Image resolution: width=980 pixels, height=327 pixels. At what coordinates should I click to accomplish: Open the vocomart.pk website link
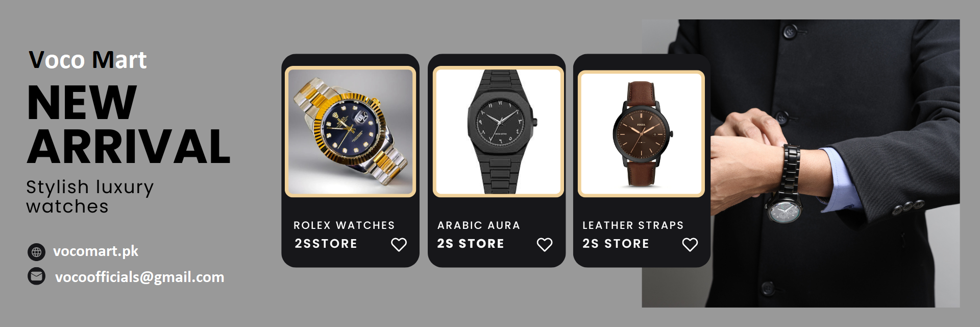click(95, 251)
